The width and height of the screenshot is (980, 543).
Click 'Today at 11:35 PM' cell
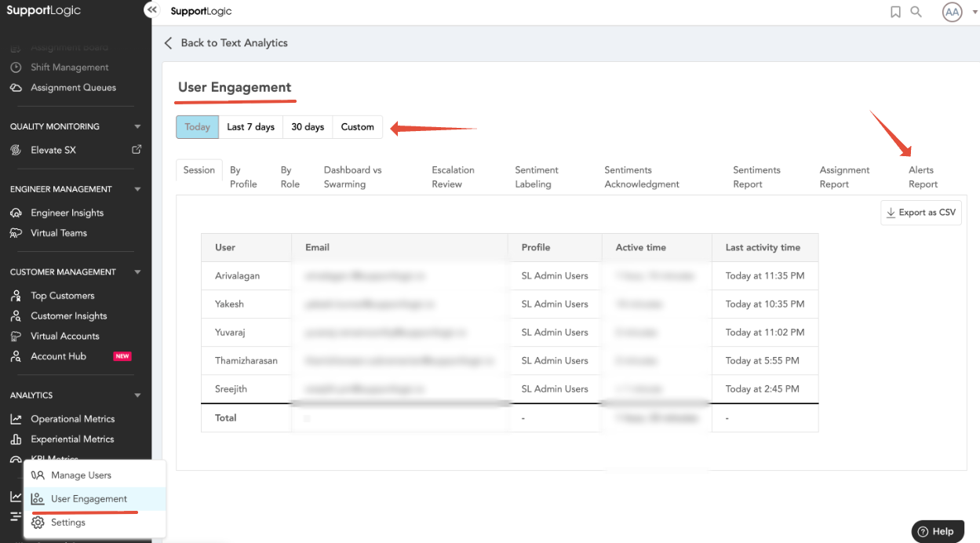pyautogui.click(x=765, y=276)
